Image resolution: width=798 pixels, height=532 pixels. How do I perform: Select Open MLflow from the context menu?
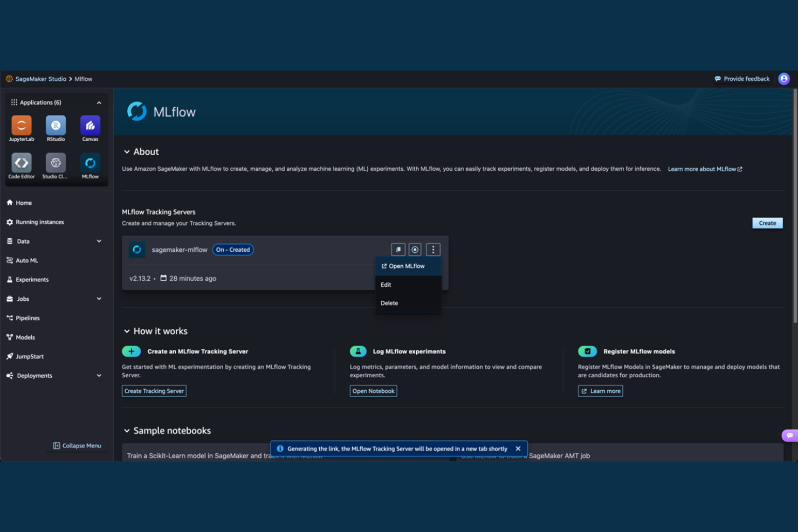click(x=408, y=266)
